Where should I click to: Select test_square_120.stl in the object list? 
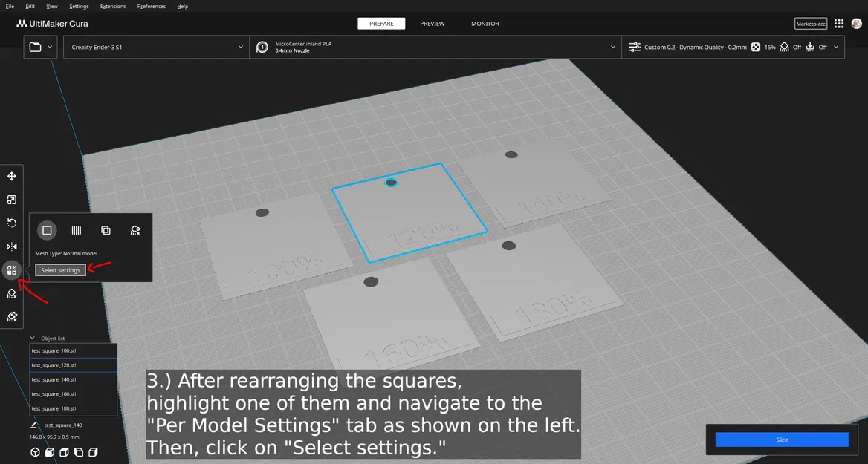coord(73,365)
